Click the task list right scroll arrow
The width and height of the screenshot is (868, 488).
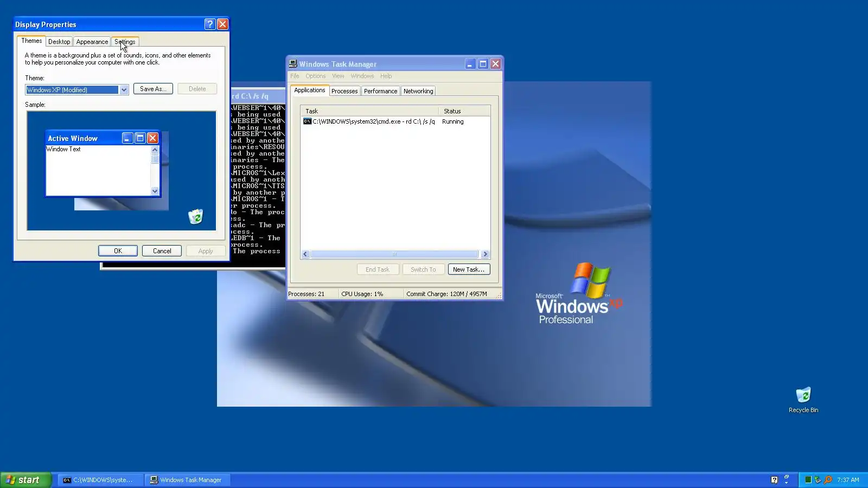pos(485,254)
